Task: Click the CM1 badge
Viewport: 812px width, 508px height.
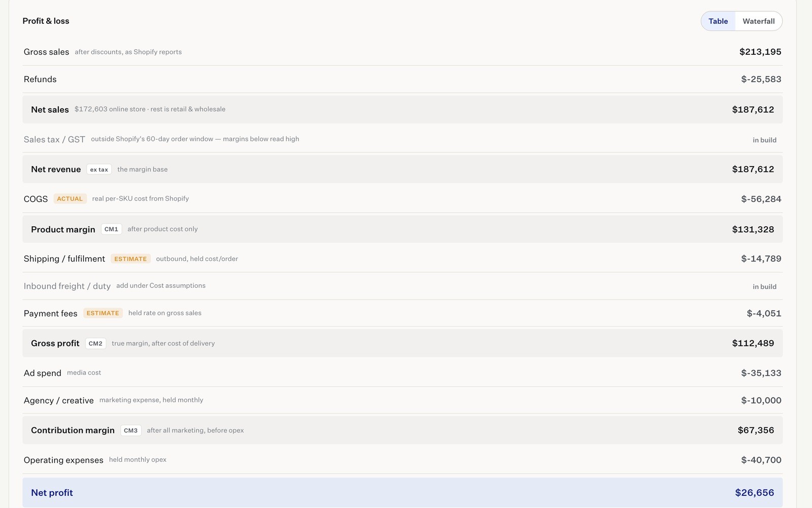Action: 111,229
